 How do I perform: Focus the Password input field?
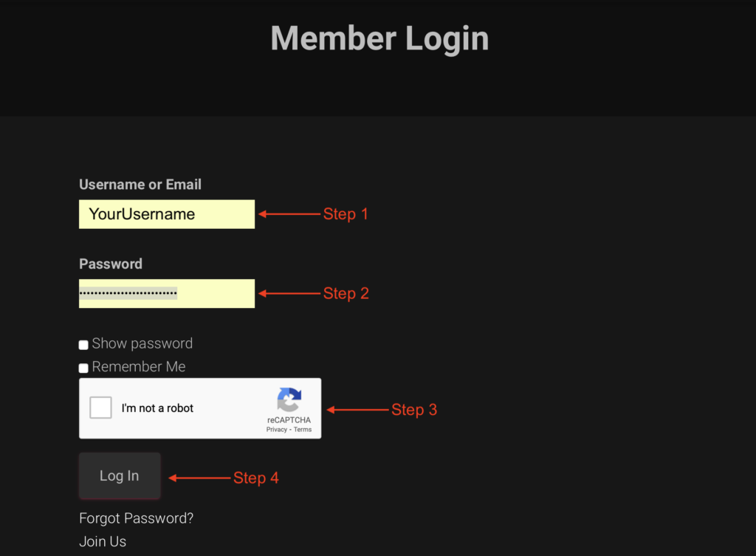click(167, 293)
